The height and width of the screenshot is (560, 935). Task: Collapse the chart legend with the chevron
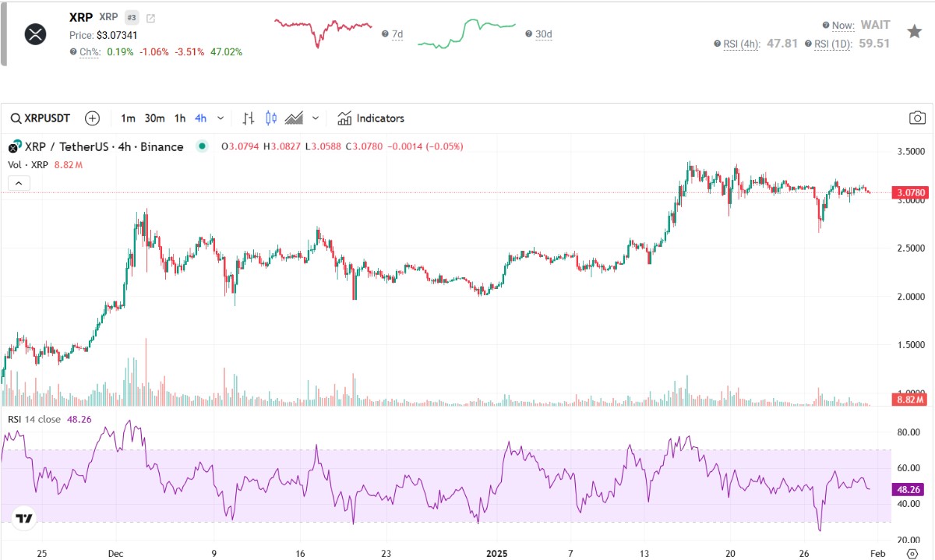[x=19, y=183]
